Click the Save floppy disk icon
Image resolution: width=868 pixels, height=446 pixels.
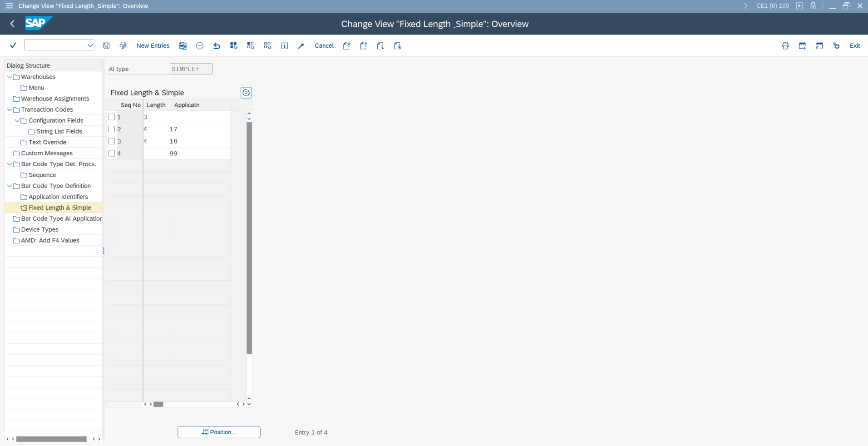106,46
